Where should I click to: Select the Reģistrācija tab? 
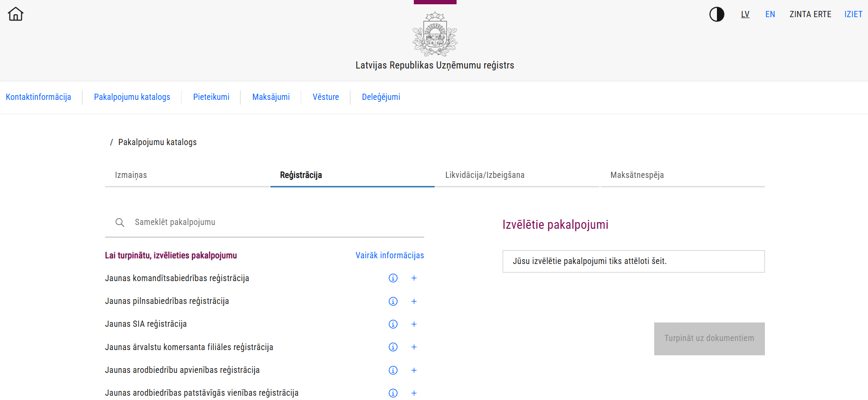pyautogui.click(x=353, y=175)
